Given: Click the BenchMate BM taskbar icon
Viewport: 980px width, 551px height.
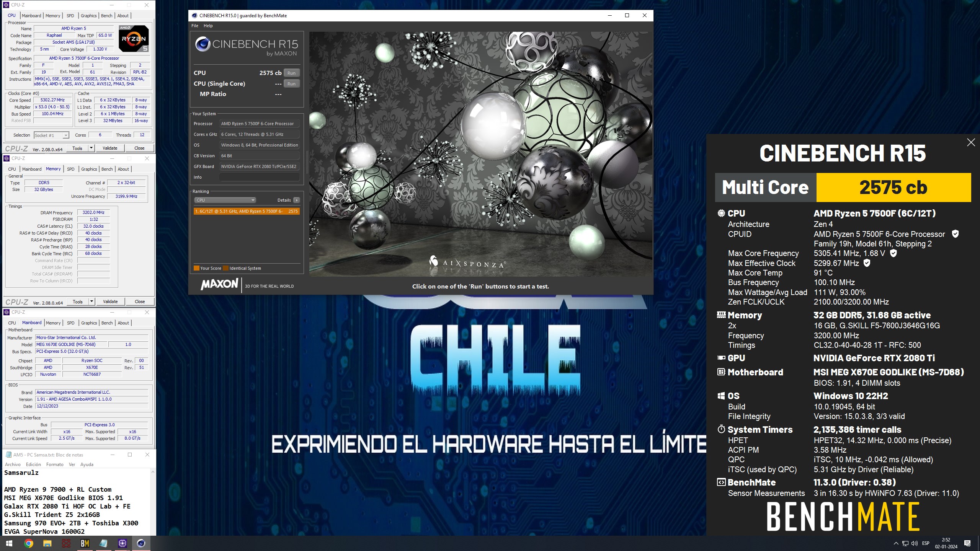Looking at the screenshot, I should [x=85, y=543].
